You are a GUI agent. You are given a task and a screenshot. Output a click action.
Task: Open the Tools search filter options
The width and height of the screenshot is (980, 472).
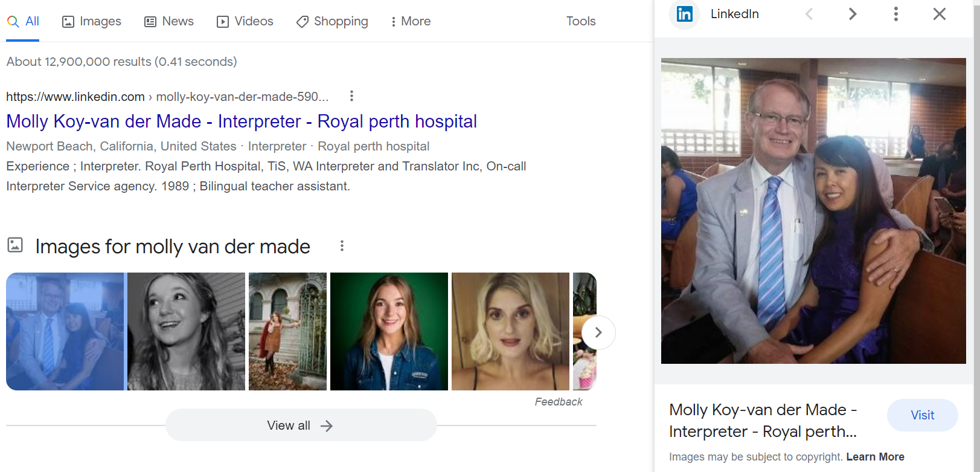(580, 22)
